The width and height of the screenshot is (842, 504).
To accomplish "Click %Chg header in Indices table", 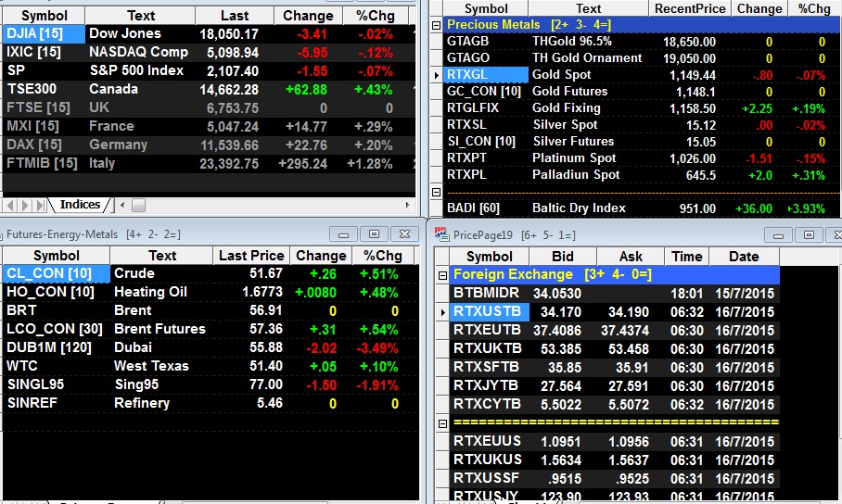I will 376,16.
